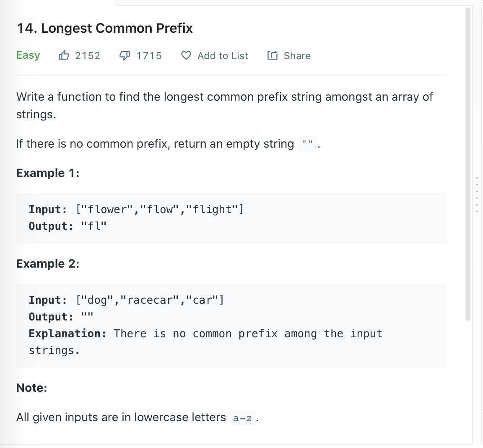Click the a-z inline code snippet
Image resolution: width=483 pixels, height=448 pixels.
pyautogui.click(x=242, y=418)
